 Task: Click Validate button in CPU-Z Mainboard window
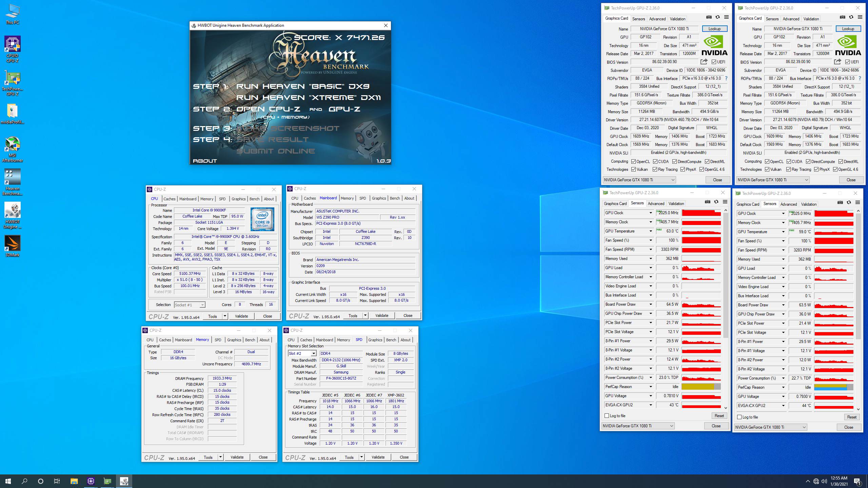[381, 316]
